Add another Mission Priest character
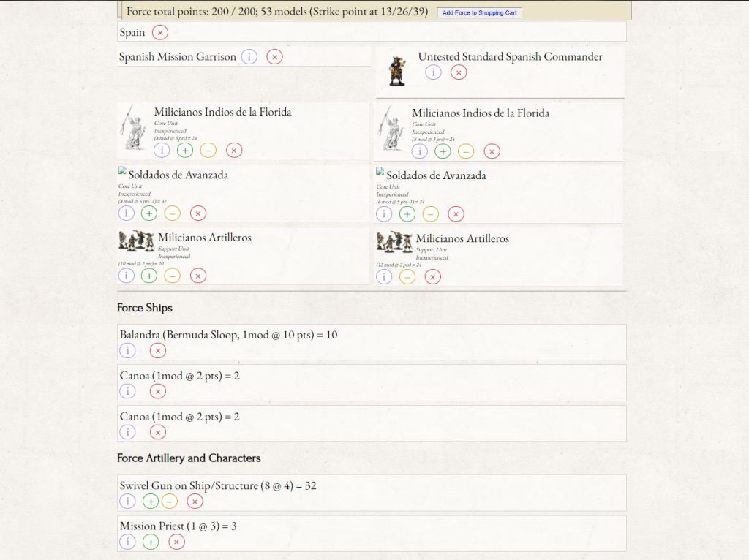 tap(151, 542)
